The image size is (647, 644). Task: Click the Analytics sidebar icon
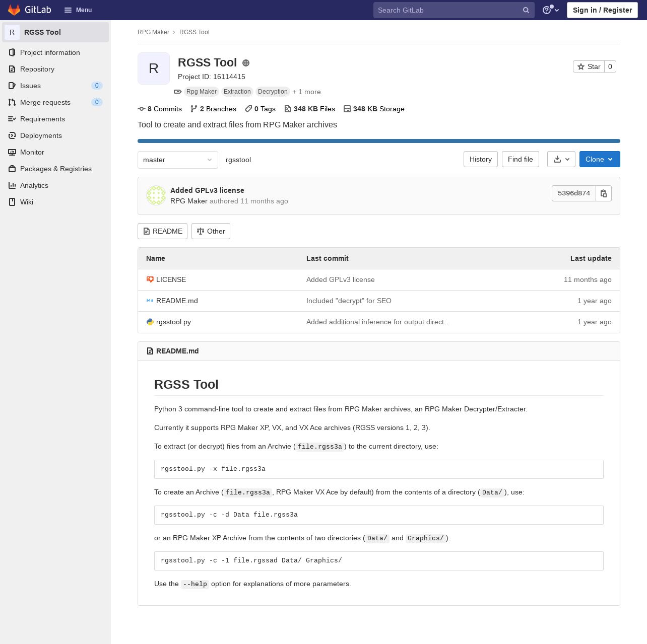tap(12, 185)
